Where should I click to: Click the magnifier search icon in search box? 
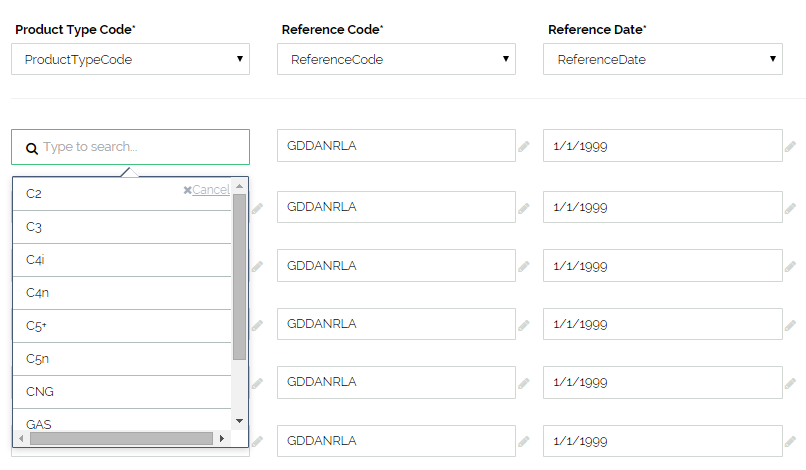[31, 148]
